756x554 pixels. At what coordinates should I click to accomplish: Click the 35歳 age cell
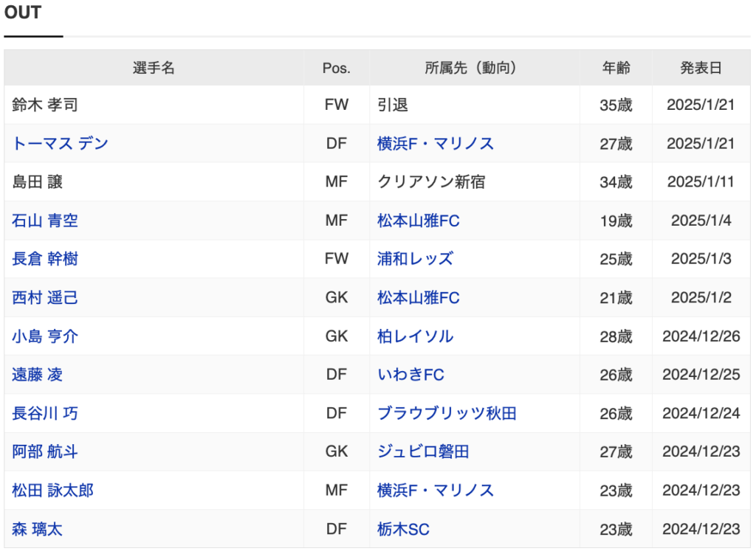(616, 105)
